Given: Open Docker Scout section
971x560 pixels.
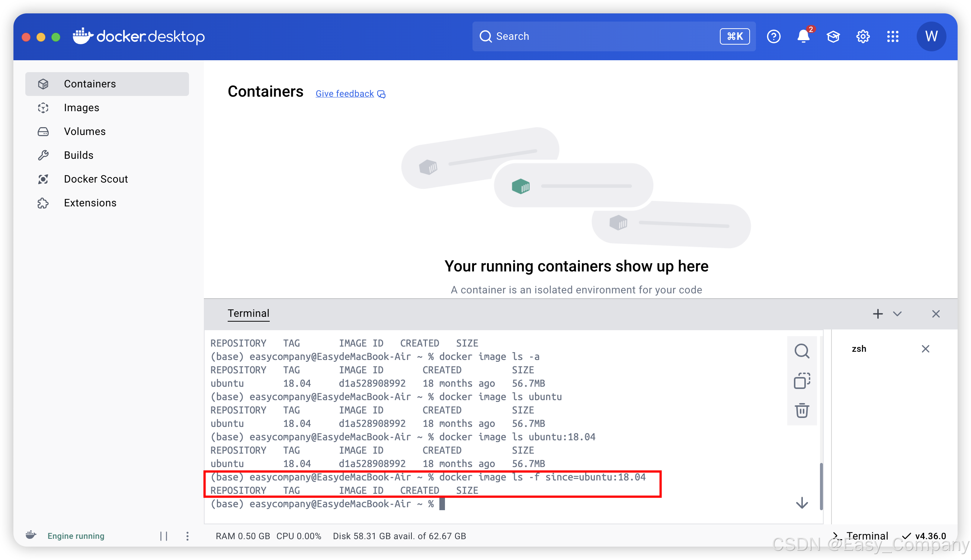Looking at the screenshot, I should coord(95,179).
